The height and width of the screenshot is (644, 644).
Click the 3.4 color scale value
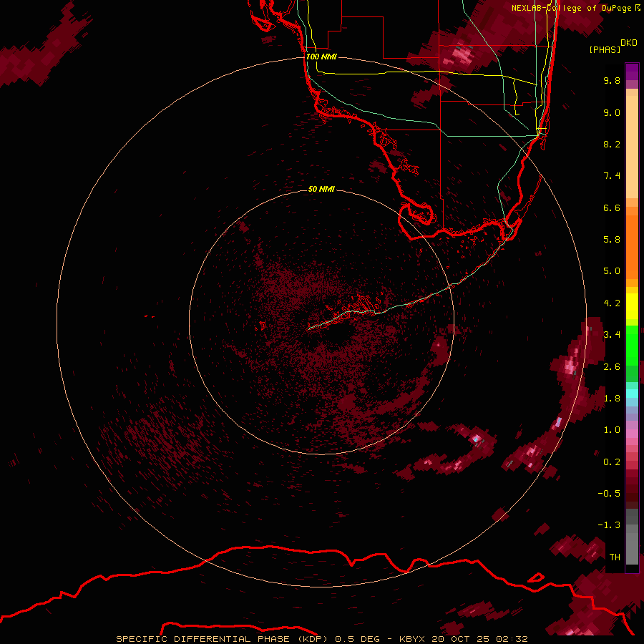(612, 335)
